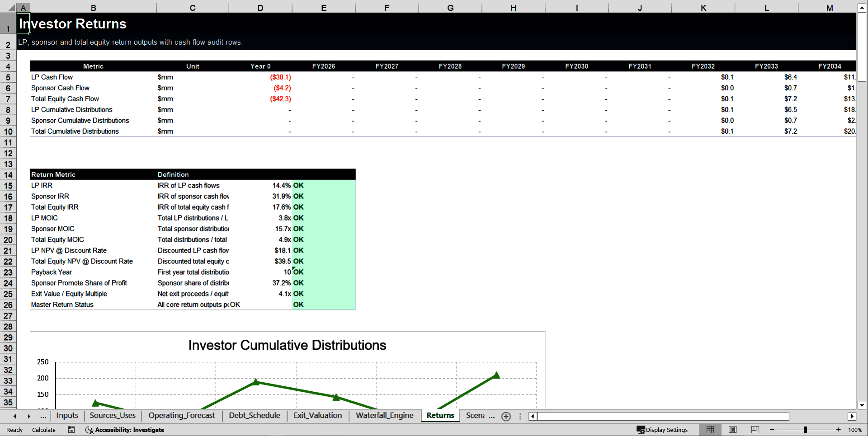Click the LP Cash Flow label
The width and height of the screenshot is (868, 436).
tap(52, 77)
